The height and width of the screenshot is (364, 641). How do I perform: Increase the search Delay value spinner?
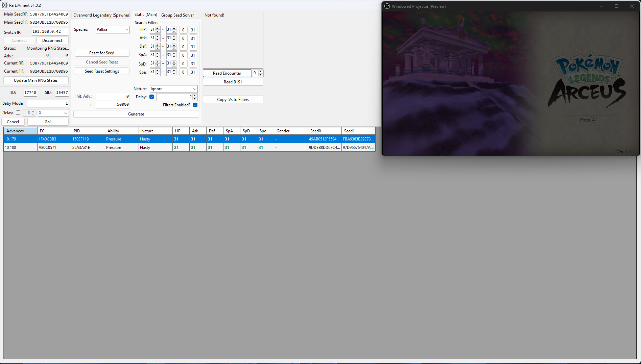point(195,96)
